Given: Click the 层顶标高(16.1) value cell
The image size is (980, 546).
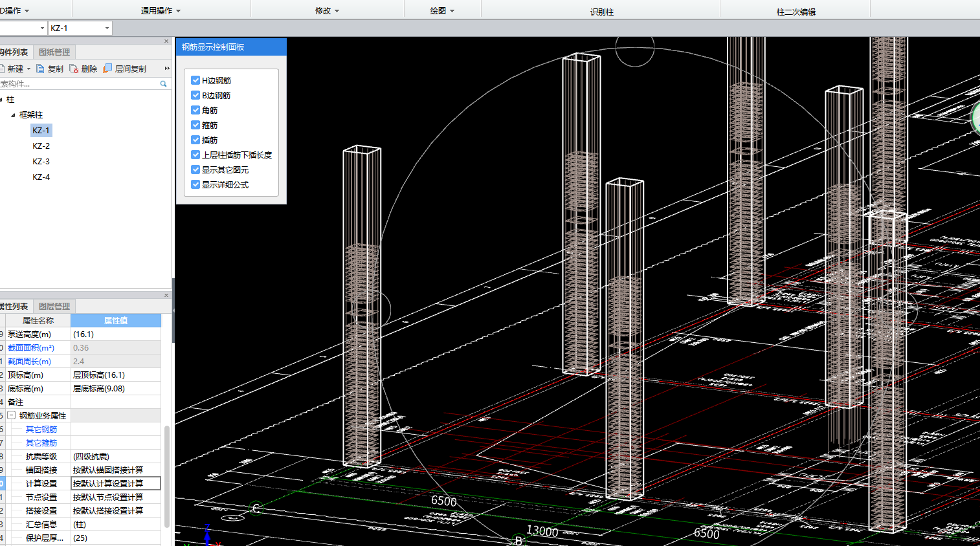Looking at the screenshot, I should [116, 375].
